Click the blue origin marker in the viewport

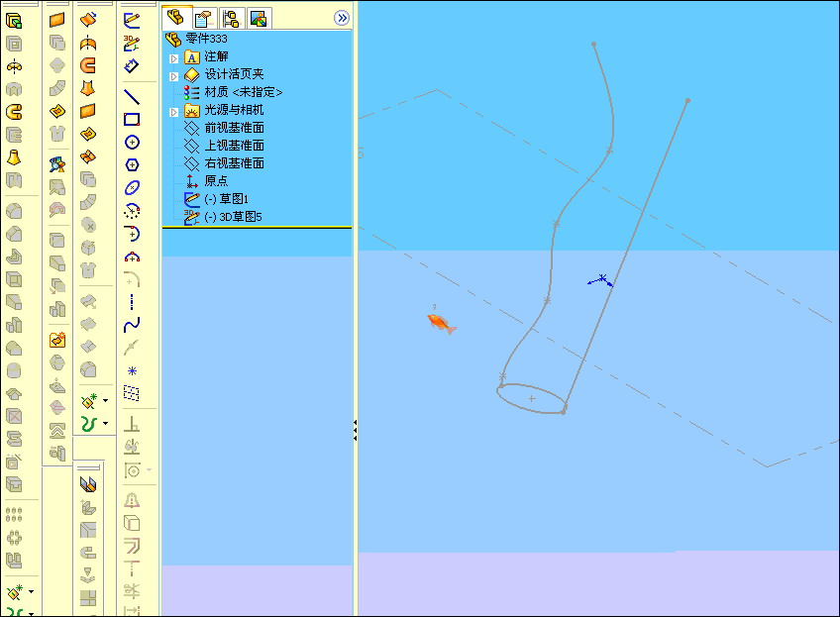600,280
